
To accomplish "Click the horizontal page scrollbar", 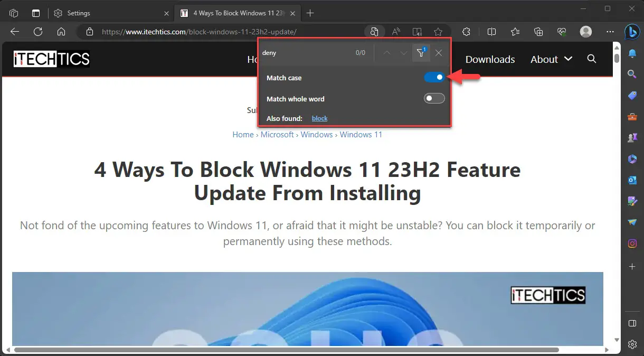I will click(287, 350).
